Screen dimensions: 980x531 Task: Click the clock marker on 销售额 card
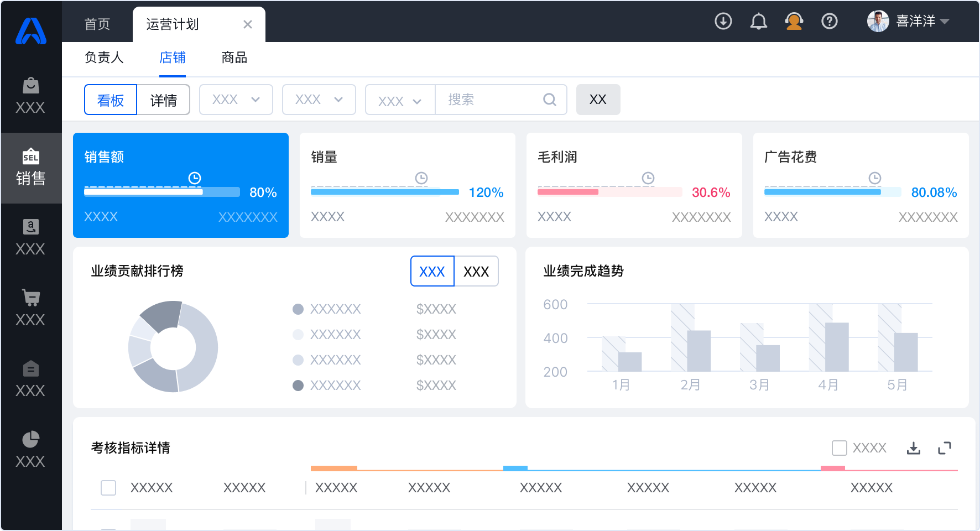pyautogui.click(x=195, y=178)
